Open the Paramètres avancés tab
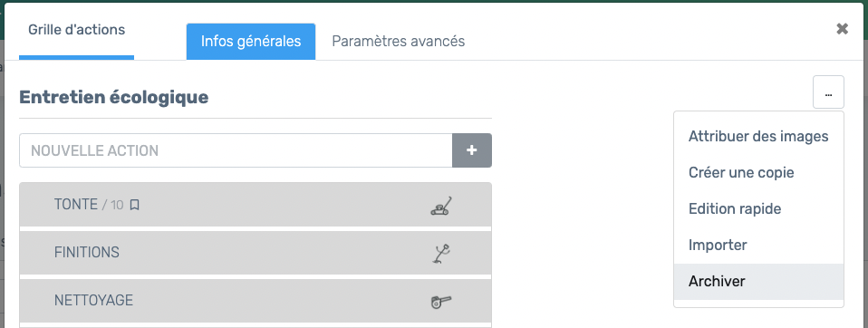 coord(398,42)
